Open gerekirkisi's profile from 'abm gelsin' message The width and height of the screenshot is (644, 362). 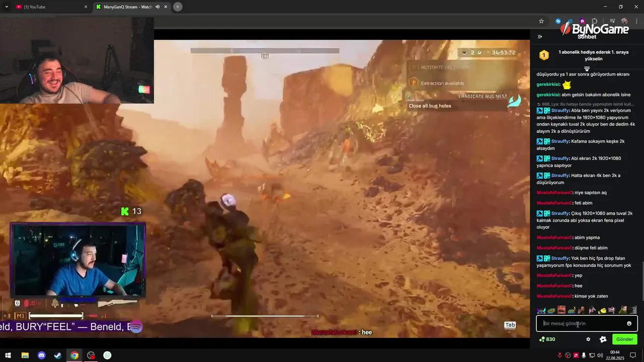[x=548, y=95]
